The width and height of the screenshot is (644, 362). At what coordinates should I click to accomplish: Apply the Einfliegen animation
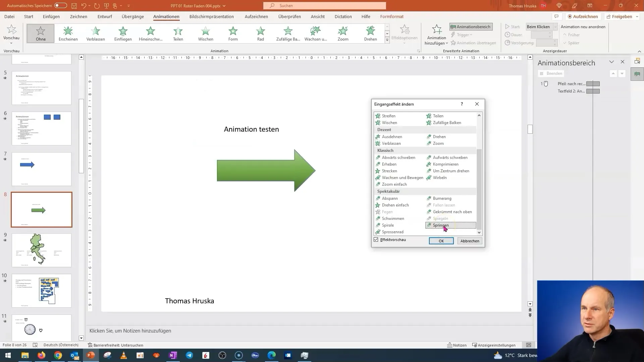point(123,34)
